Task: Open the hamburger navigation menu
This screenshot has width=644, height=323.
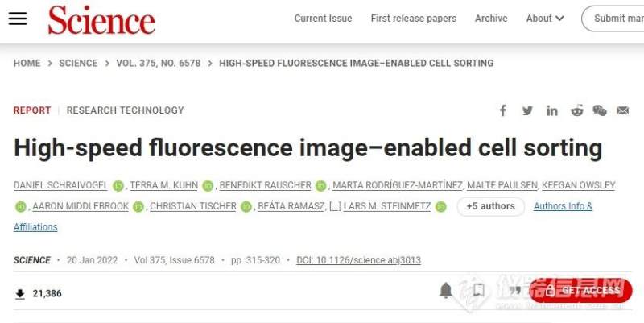Action: (x=18, y=19)
